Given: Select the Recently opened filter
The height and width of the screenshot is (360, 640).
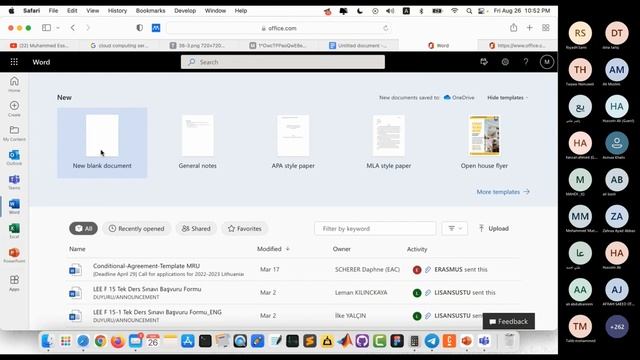Looking at the screenshot, I should (x=136, y=229).
